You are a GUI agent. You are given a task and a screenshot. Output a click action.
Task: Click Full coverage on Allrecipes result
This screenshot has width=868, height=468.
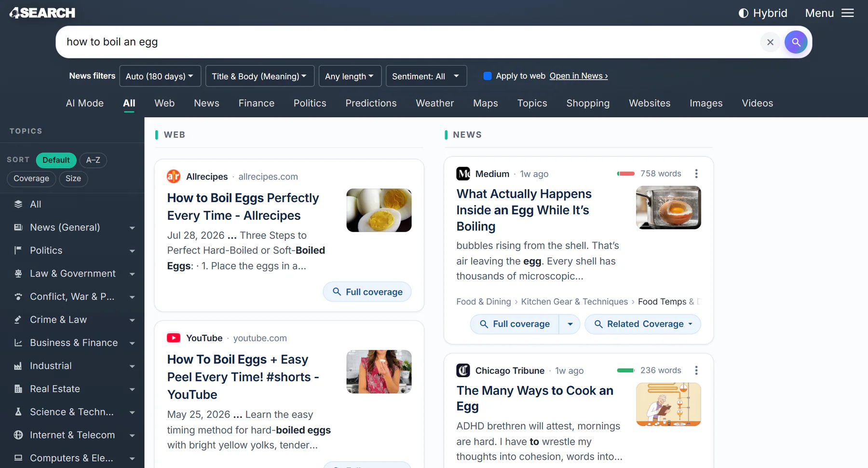tap(367, 292)
